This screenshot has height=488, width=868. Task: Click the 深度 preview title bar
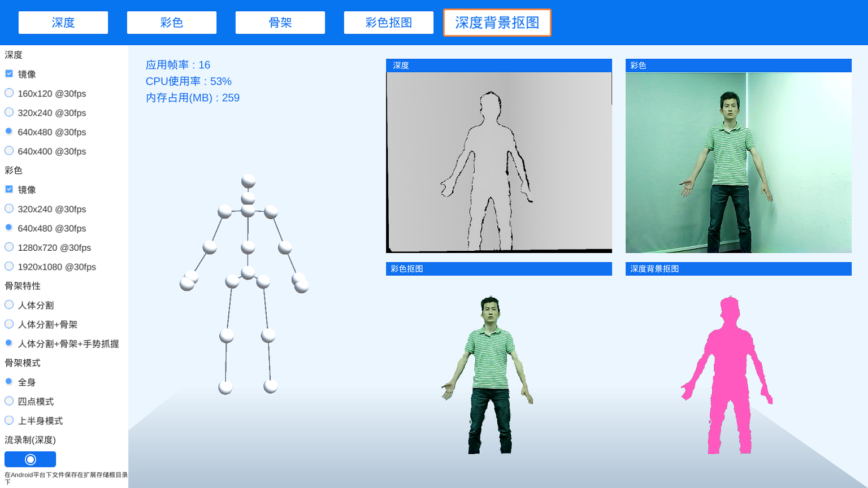(x=499, y=66)
